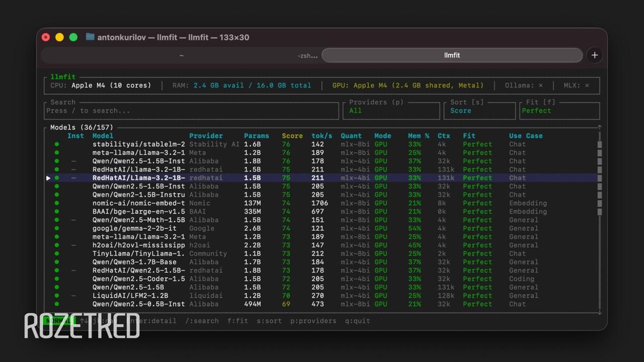Open the Providers filter showing All
This screenshot has width=644, height=362.
pos(391,110)
